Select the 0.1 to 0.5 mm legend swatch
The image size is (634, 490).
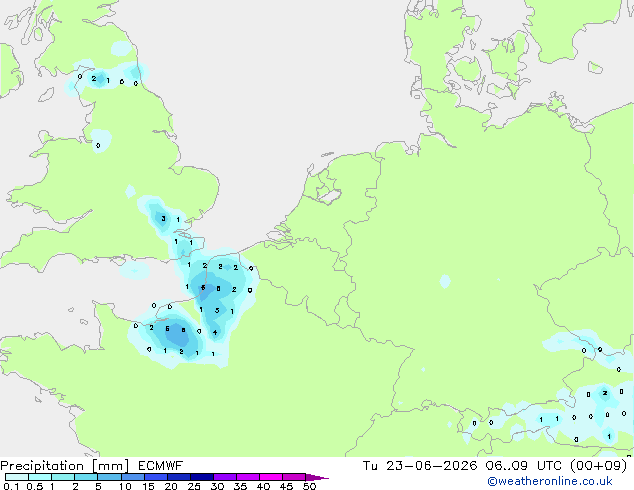(17, 477)
